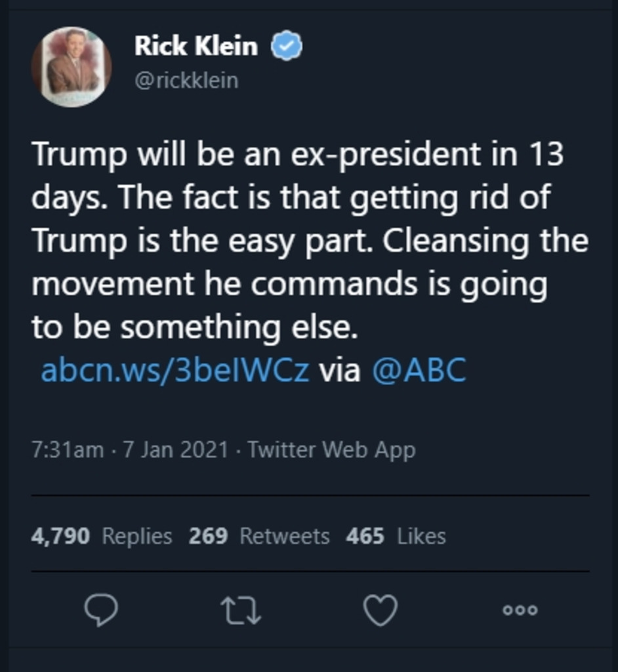Open the abcn.ws/3beIWCz link
The width and height of the screenshot is (618, 672).
click(175, 371)
